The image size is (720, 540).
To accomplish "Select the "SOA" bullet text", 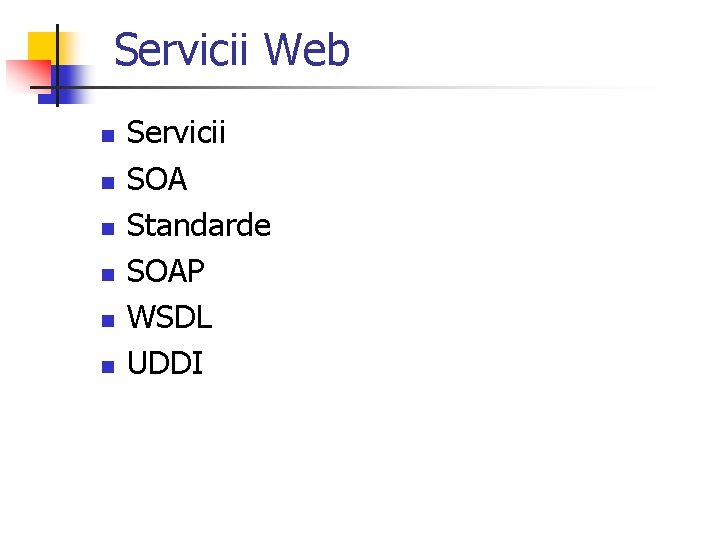I will coord(157,179).
